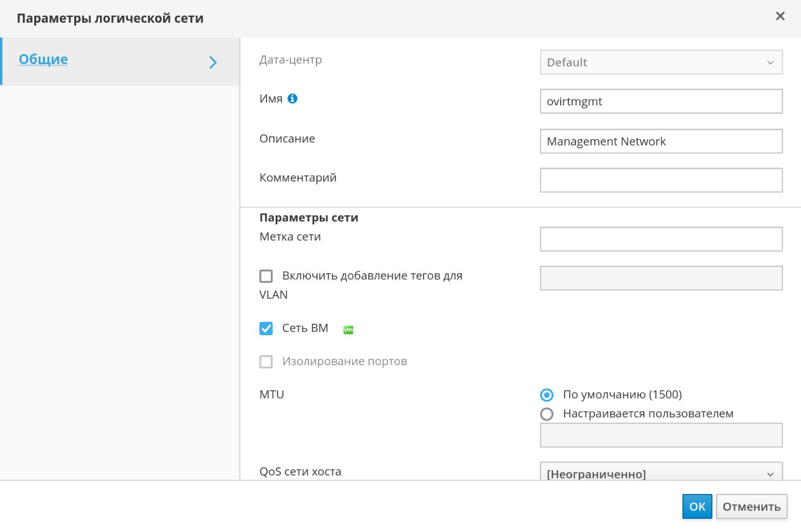
Task: Select MTU По умолчанию (1500) option
Action: pos(547,395)
